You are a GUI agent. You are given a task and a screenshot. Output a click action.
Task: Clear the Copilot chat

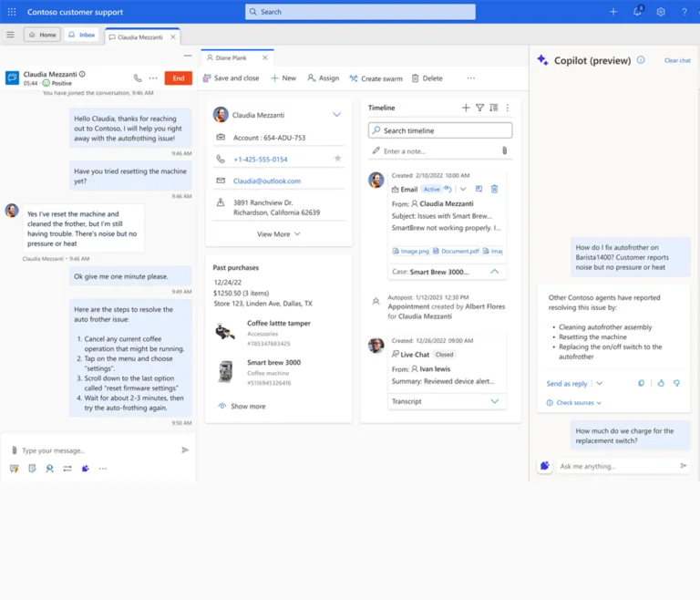(677, 60)
